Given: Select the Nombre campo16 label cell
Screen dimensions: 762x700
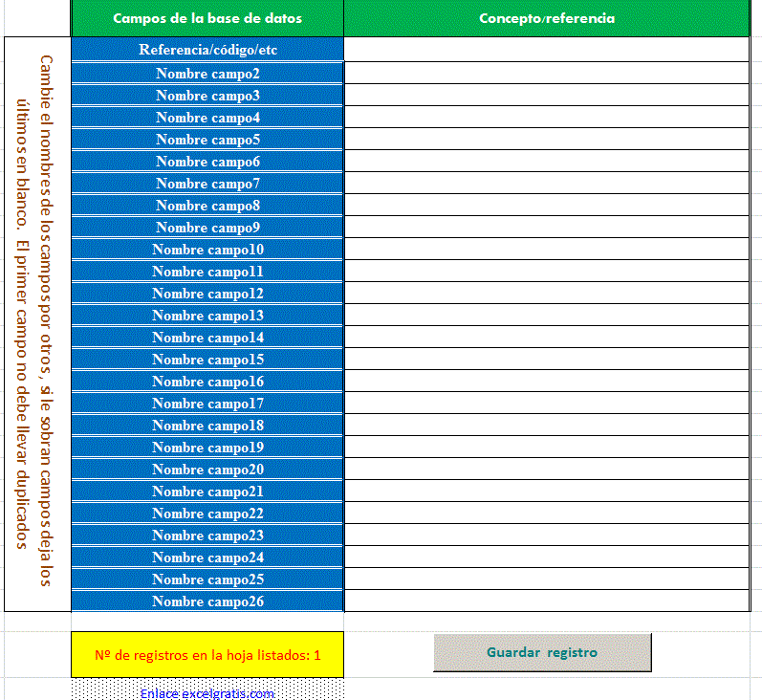Looking at the screenshot, I should click(x=207, y=381).
